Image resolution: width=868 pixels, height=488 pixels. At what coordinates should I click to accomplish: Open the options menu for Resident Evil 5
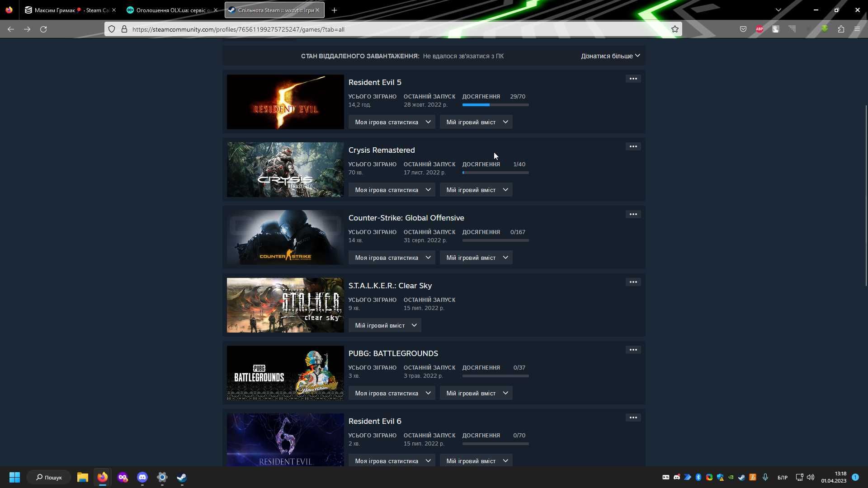(x=633, y=79)
